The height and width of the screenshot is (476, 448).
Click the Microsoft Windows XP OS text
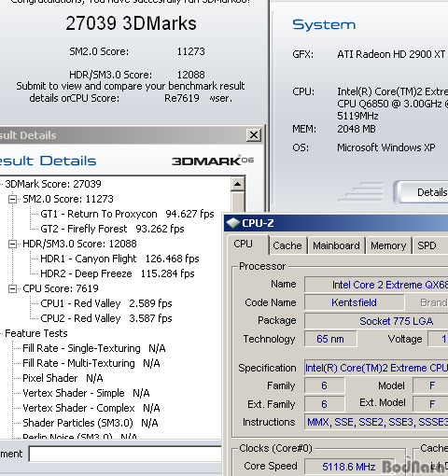tap(386, 147)
